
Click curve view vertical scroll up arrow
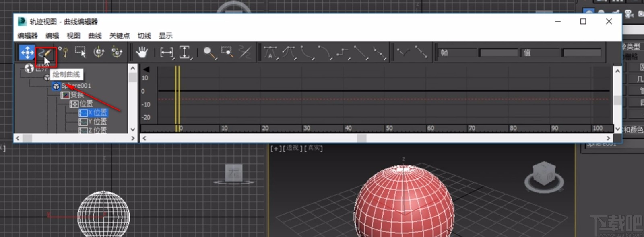[x=617, y=71]
